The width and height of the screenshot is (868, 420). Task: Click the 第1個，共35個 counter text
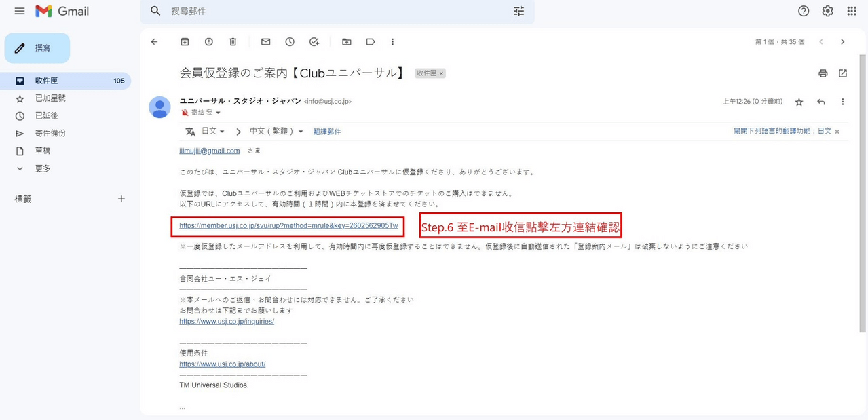pos(780,42)
